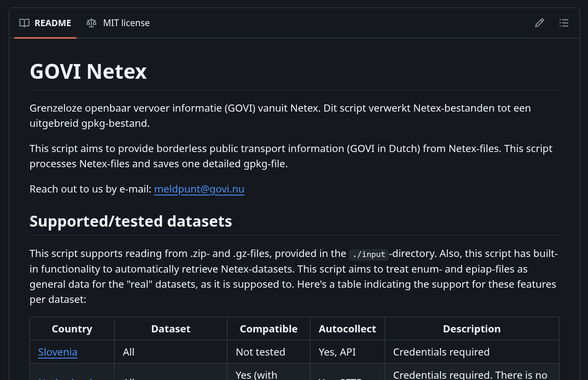
Task: Click the Description column header
Action: [x=472, y=329]
